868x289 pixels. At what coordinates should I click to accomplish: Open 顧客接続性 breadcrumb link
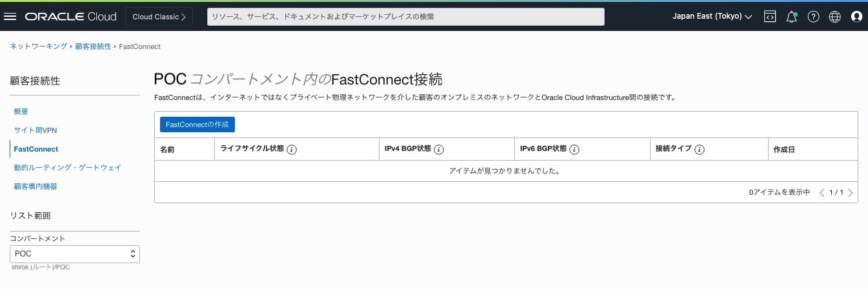pyautogui.click(x=93, y=46)
